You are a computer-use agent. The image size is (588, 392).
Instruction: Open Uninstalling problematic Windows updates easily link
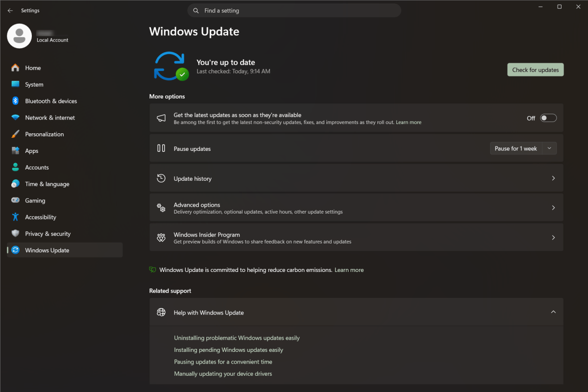click(237, 338)
